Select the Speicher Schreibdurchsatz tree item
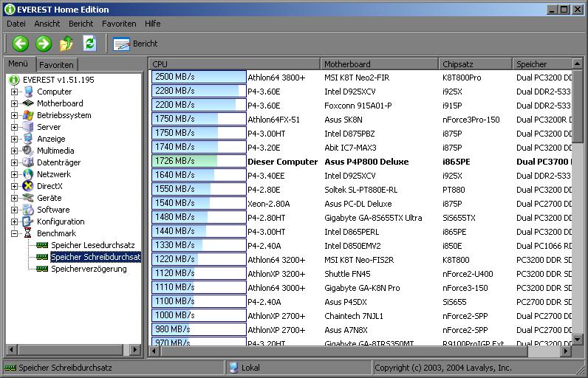Image resolution: width=588 pixels, height=378 pixels. point(95,257)
